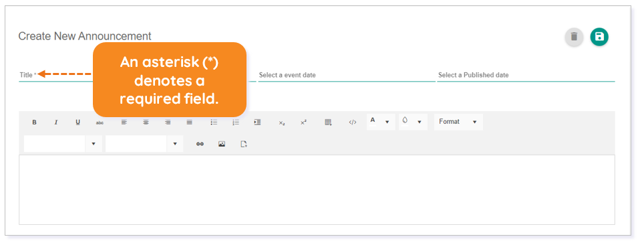Open the HTML source view
Image resolution: width=644 pixels, height=245 pixels.
click(x=352, y=122)
